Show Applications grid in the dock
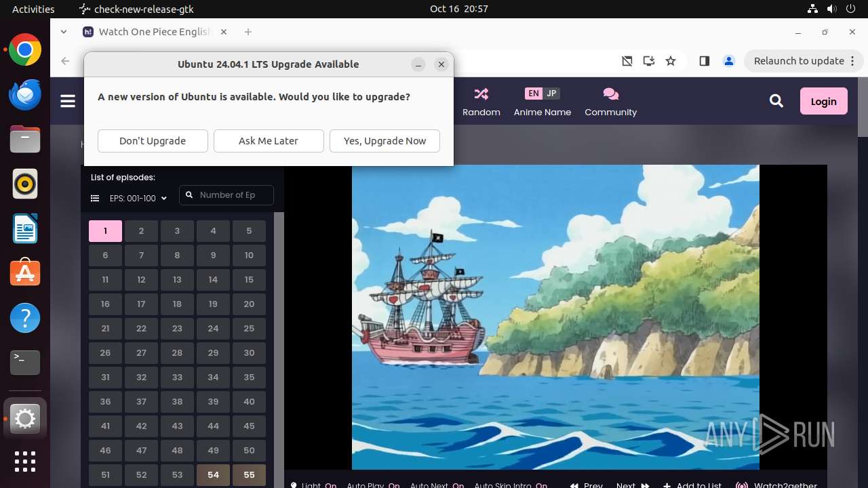 25,462
